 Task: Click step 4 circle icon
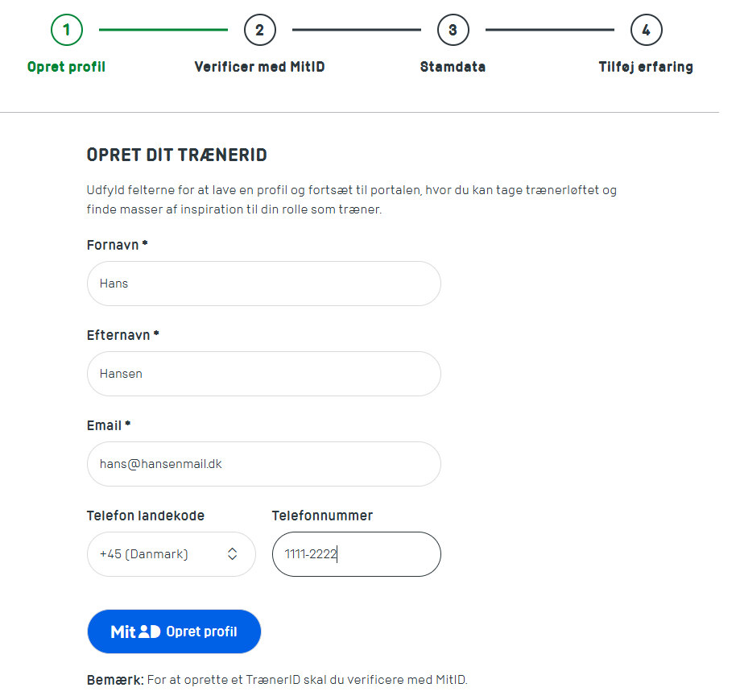click(x=646, y=30)
